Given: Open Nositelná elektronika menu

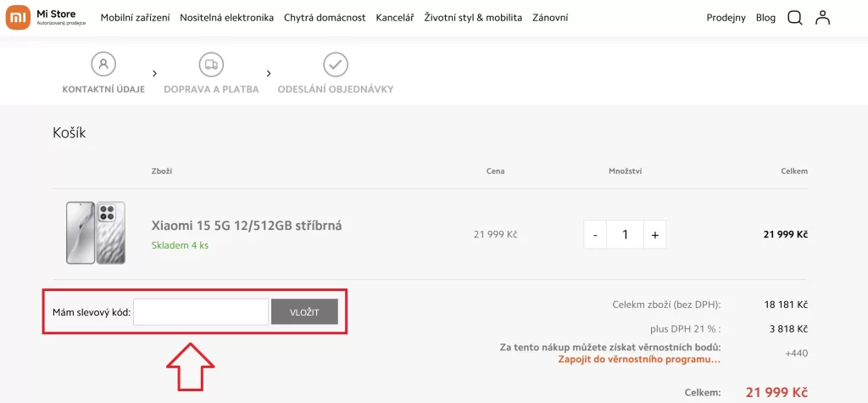Looking at the screenshot, I should [227, 18].
